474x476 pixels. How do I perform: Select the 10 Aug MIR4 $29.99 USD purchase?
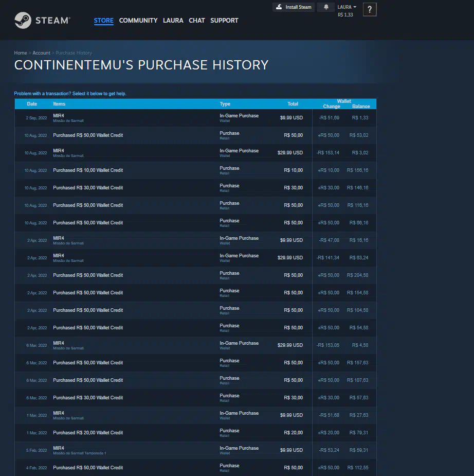coord(195,153)
